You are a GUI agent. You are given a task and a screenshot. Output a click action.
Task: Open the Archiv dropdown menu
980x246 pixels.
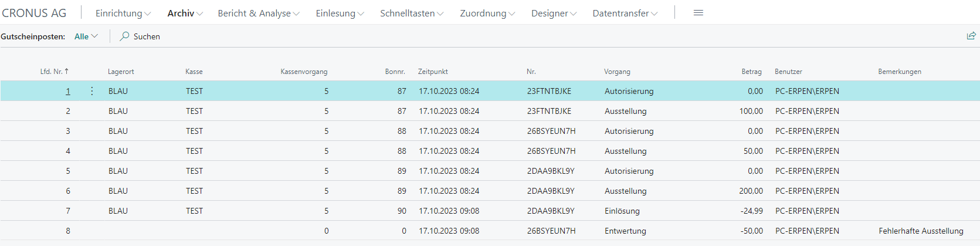(185, 13)
